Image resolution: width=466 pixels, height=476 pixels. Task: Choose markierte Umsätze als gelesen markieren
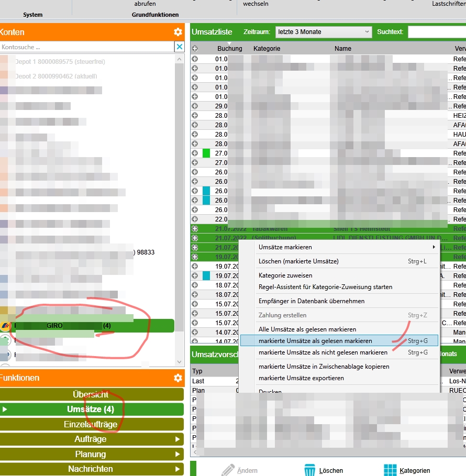point(339,340)
